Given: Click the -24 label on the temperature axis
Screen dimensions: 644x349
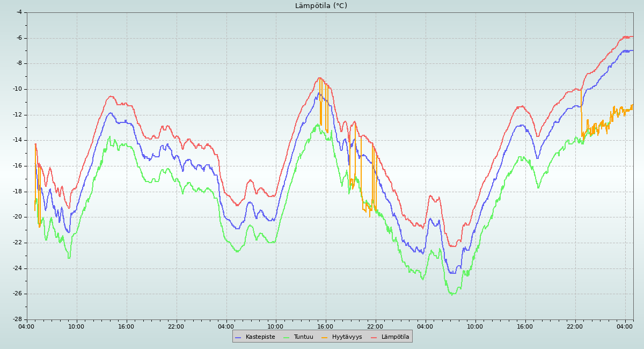Looking at the screenshot, I should tap(17, 268).
